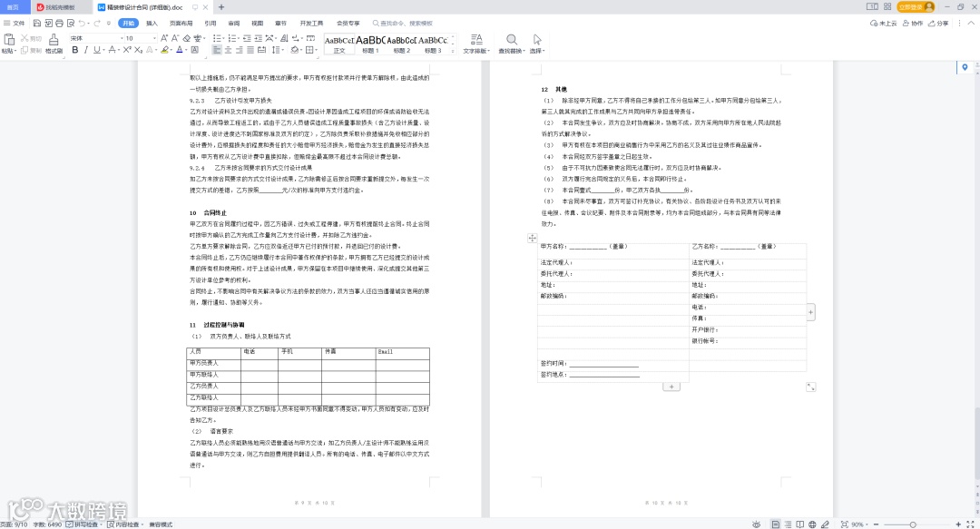Switch to the 视图 (View) tab

click(x=258, y=23)
